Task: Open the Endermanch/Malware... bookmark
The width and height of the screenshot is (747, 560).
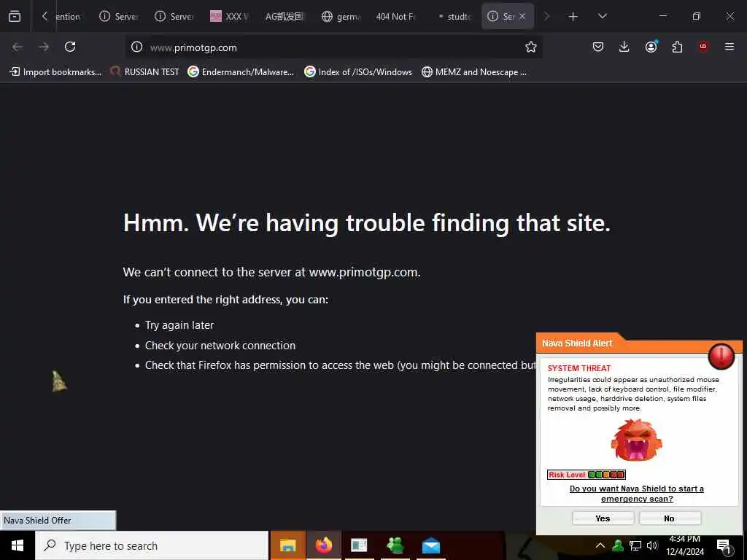Action: [x=241, y=72]
